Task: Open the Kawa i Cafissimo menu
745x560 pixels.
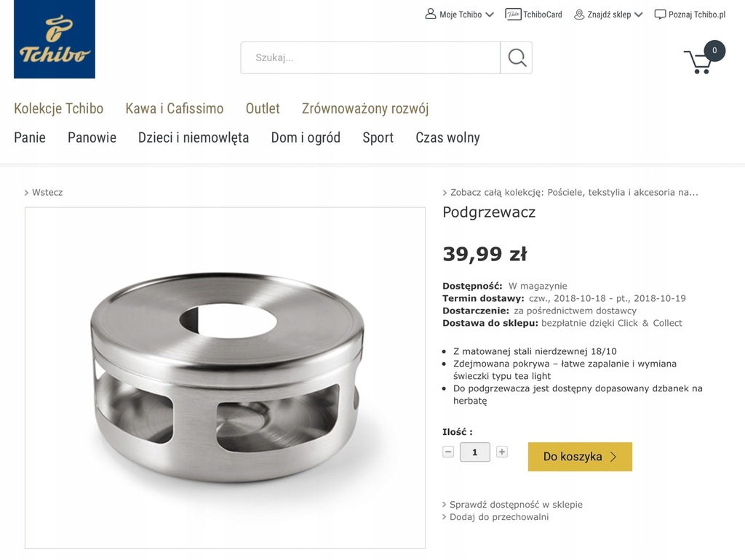Action: [175, 109]
